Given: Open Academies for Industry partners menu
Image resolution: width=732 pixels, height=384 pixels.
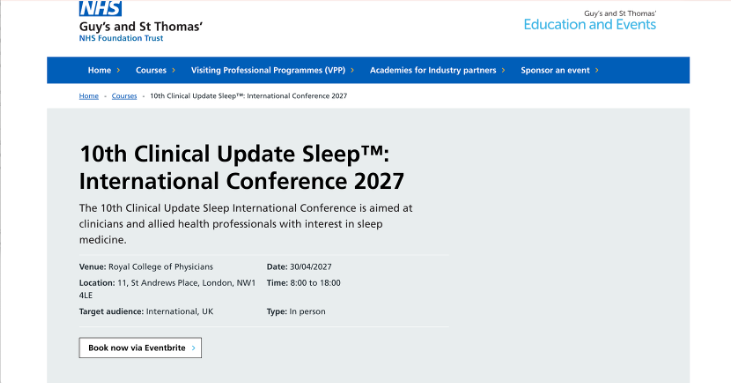Looking at the screenshot, I should tap(433, 70).
